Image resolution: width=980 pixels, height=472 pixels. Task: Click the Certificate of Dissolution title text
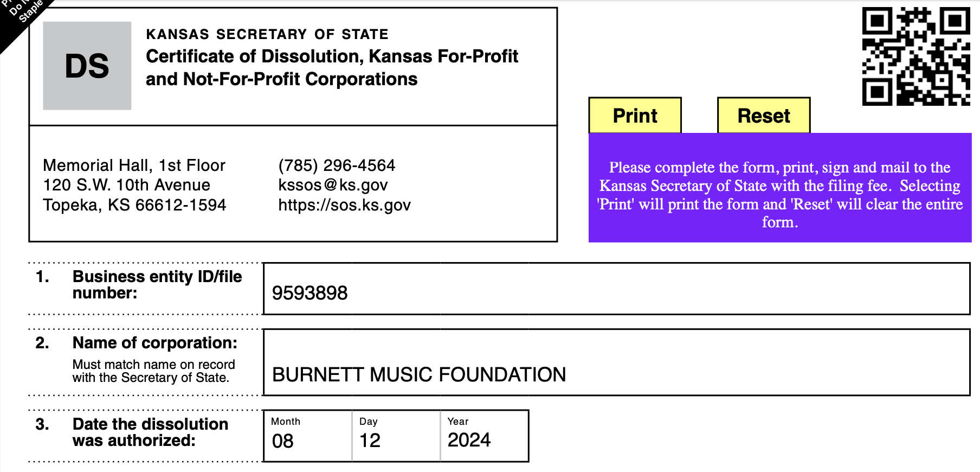pos(332,68)
